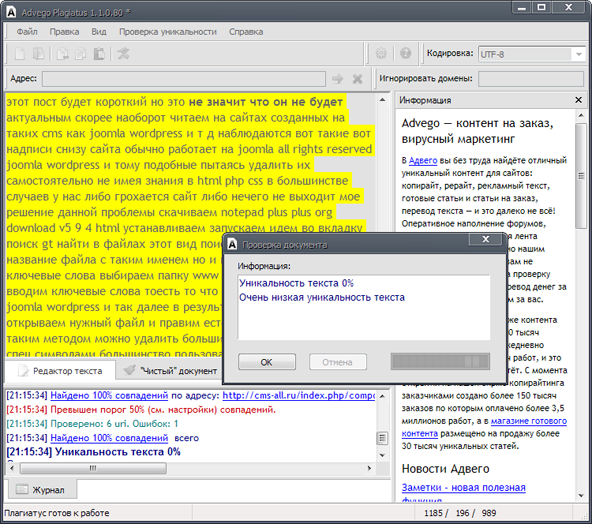Viewport: 592px width, 524px height.
Task: Click the copy toolbar icon
Action: point(80,54)
